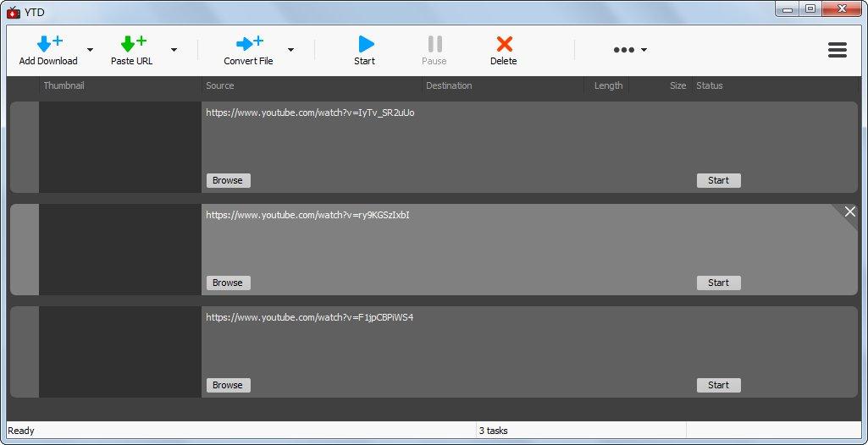Image resolution: width=868 pixels, height=445 pixels.
Task: Click the '3 tasks' status bar text
Action: click(x=493, y=431)
